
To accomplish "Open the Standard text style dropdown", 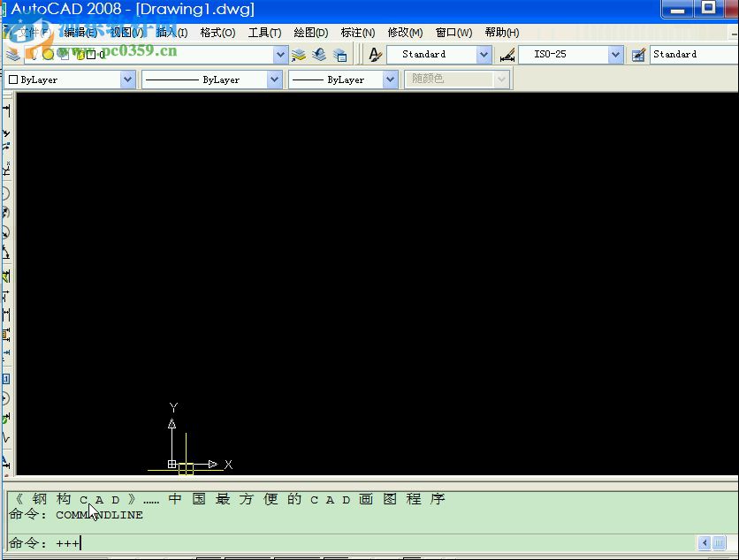I will pos(484,55).
